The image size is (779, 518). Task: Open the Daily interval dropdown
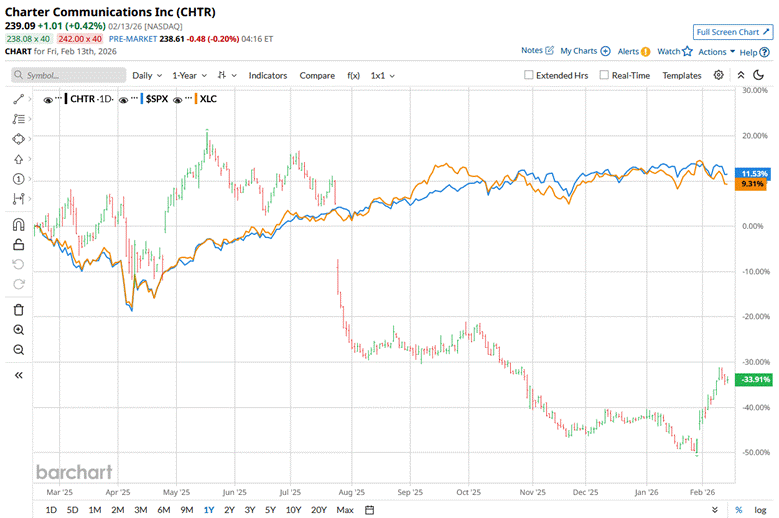(x=148, y=75)
